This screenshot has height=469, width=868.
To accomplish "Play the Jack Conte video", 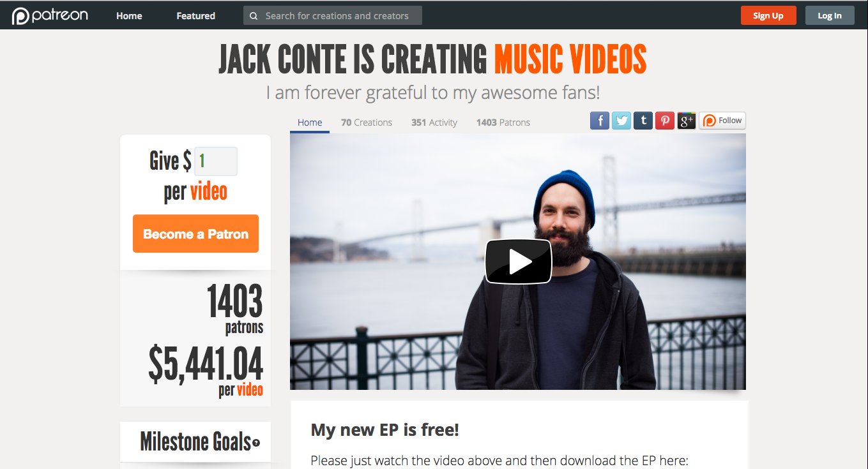I will (x=518, y=262).
